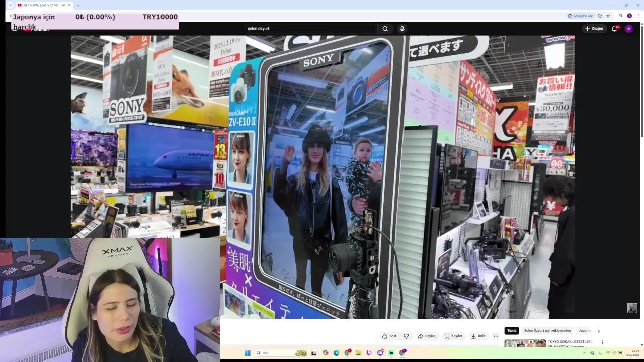Open Twitch app from the taskbar
This screenshot has width=644, height=362.
tap(369, 353)
